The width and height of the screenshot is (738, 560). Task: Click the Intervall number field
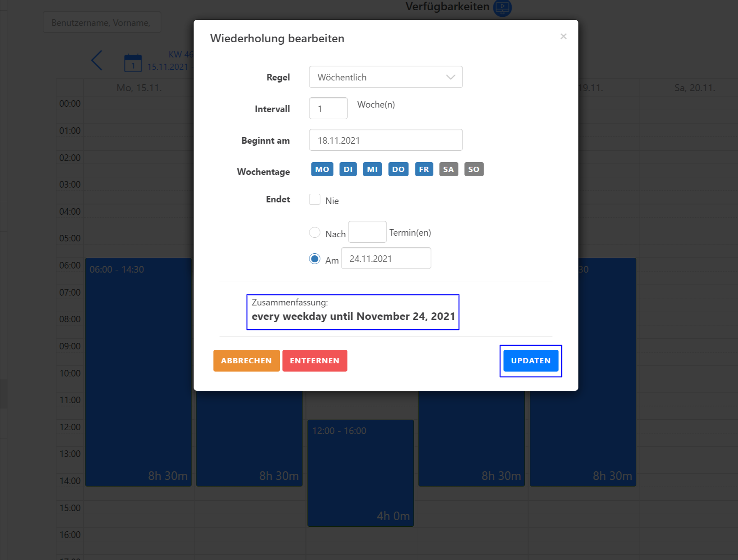pos(328,109)
